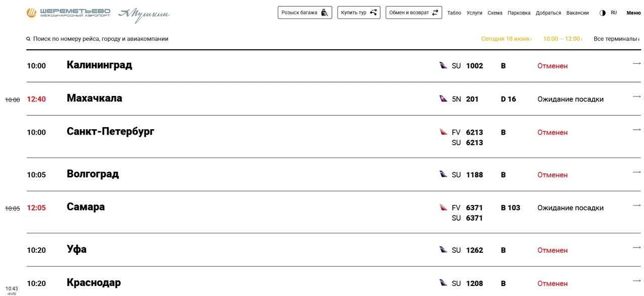Viewport: 644px width, 296px height.
Task: Open the Табло menu item
Action: [x=454, y=13]
